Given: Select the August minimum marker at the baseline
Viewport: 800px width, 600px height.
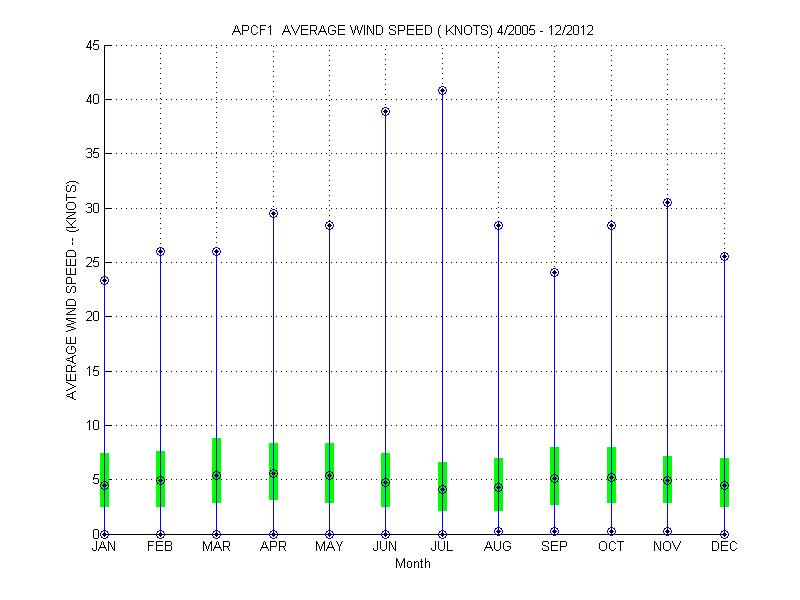Looking at the screenshot, I should tap(498, 532).
